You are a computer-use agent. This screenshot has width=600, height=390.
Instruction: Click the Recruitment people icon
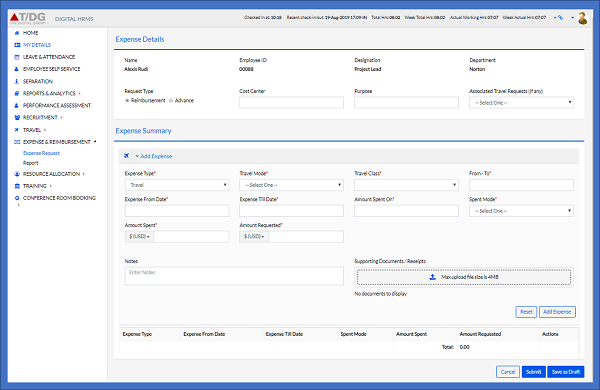click(x=17, y=117)
